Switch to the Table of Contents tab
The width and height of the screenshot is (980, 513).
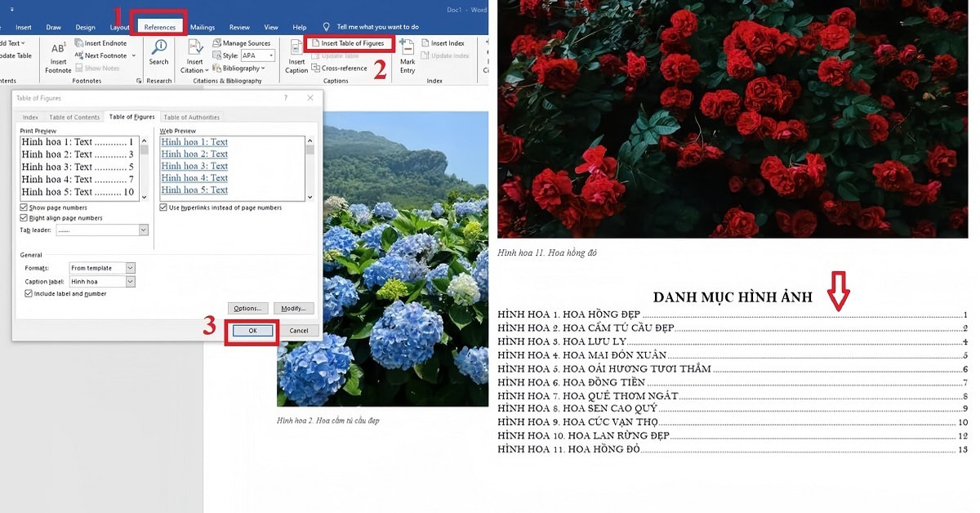[x=74, y=118]
